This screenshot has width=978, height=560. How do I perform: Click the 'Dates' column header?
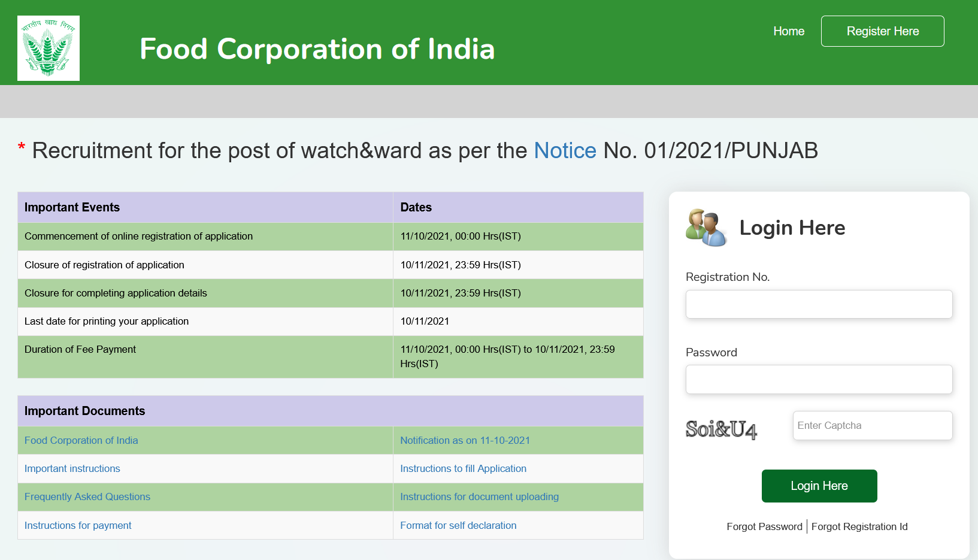518,207
